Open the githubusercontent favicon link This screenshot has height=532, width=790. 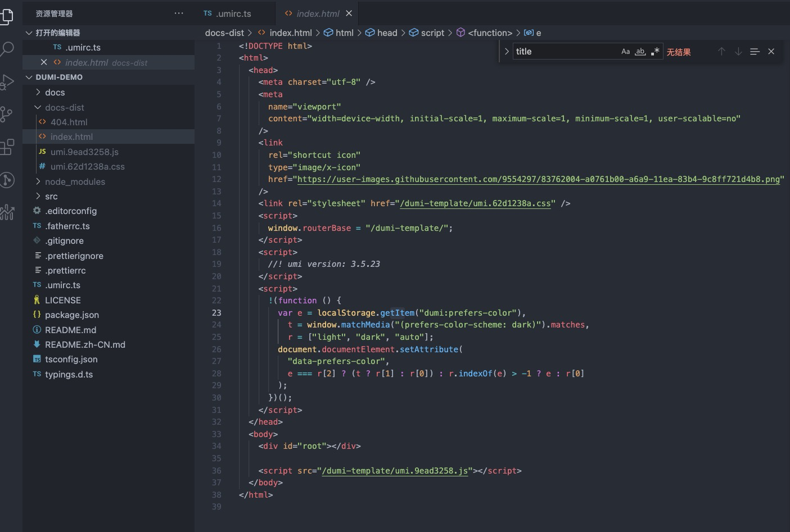pyautogui.click(x=539, y=179)
